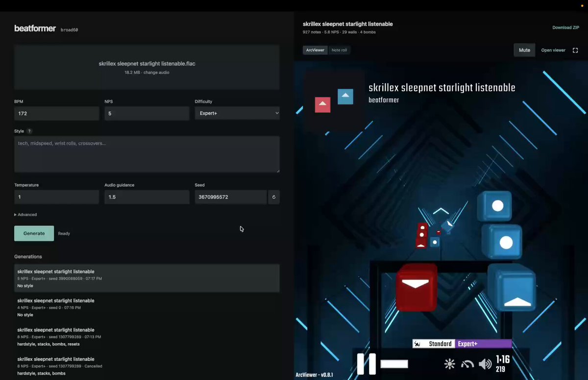Viewport: 588px width, 380px height.
Task: Open the brightness sun icon settings
Action: tap(449, 364)
